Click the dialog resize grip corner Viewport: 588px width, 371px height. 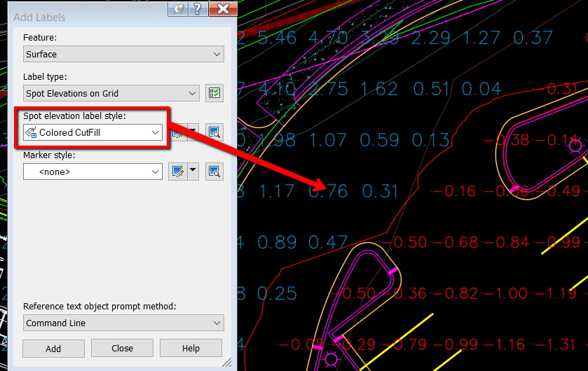point(227,362)
